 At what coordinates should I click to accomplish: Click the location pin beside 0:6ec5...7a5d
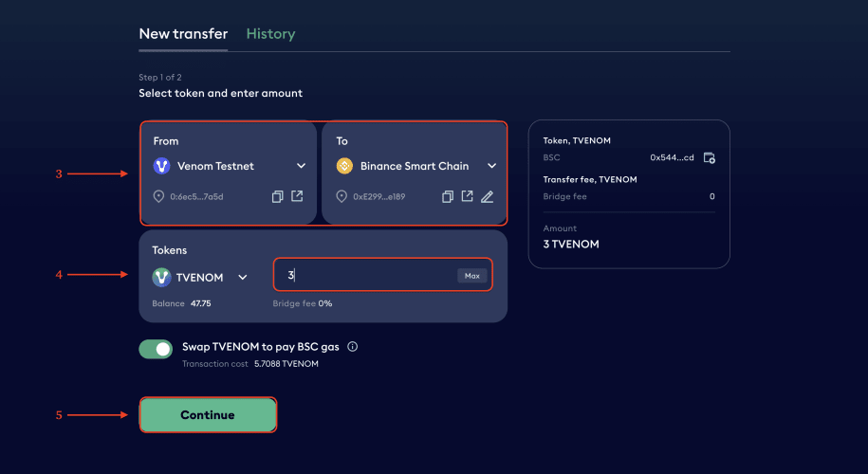(x=158, y=196)
